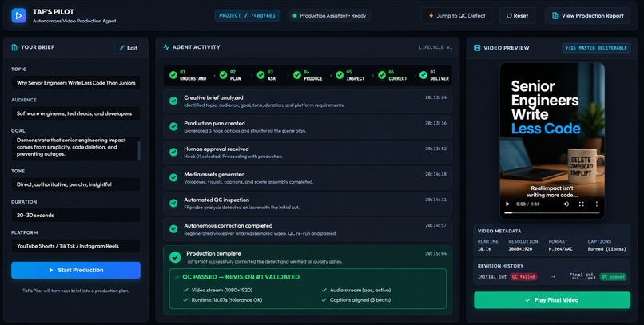Screen dimensions: 644x325
Task: Click the QC Passed banner icon
Action: click(x=177, y=277)
